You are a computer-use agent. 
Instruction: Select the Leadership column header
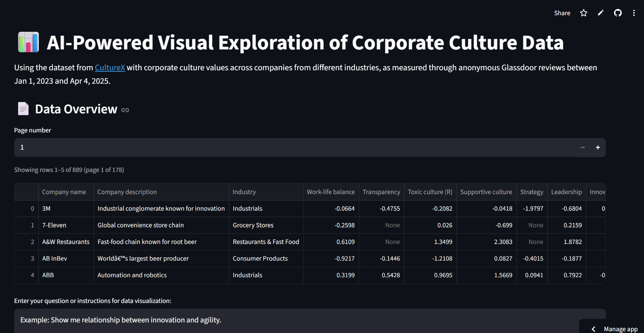click(566, 192)
